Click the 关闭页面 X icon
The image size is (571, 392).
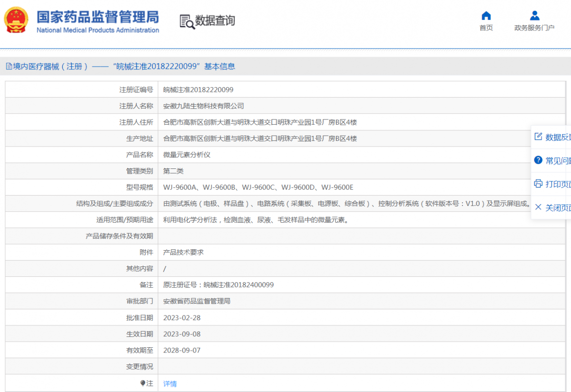(538, 207)
